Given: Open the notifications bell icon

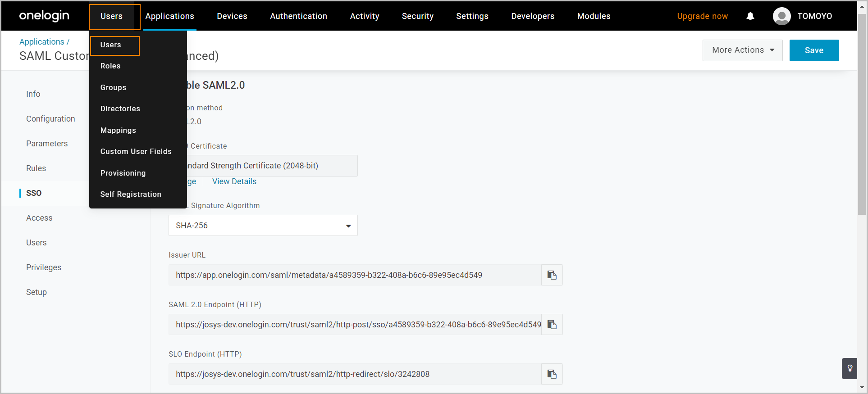Looking at the screenshot, I should [x=750, y=16].
